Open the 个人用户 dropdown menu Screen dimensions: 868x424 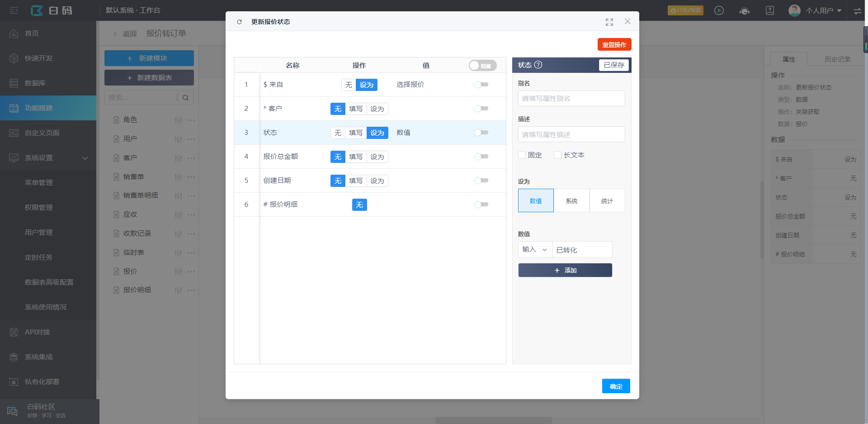click(823, 10)
